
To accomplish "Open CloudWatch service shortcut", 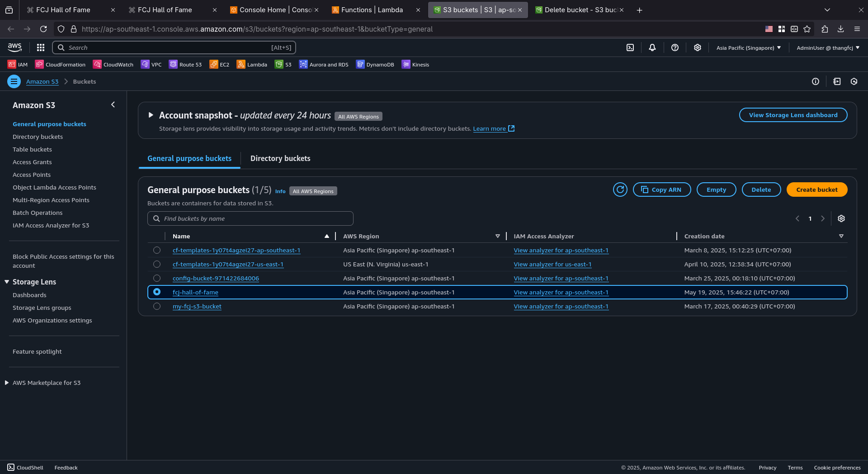I will pos(113,65).
